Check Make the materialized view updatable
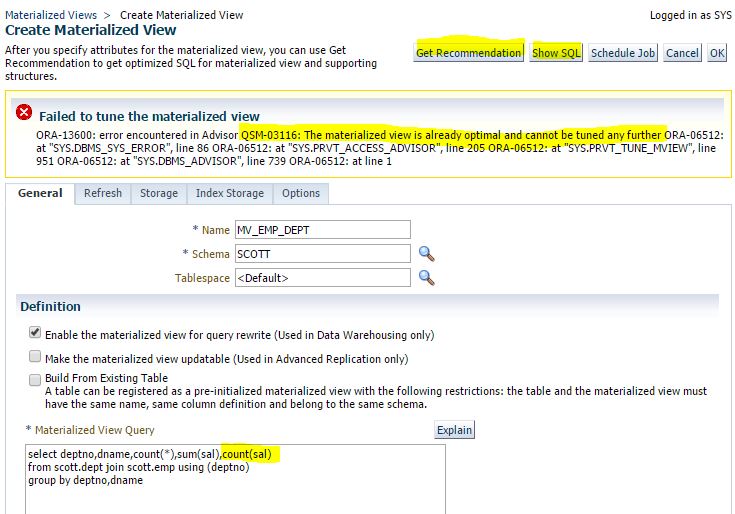This screenshot has width=735, height=514. click(x=35, y=357)
